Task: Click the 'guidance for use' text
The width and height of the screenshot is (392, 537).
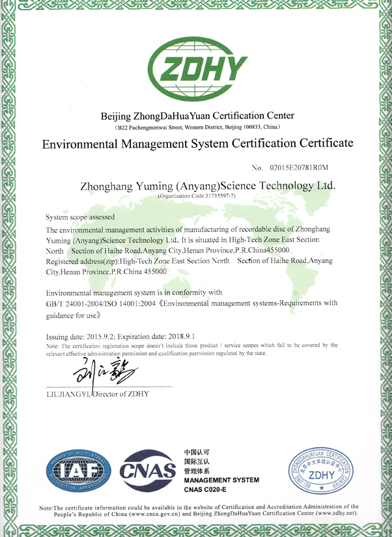Action: tap(74, 316)
